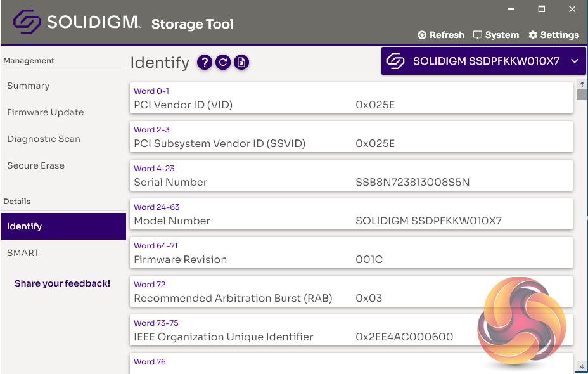The height and width of the screenshot is (374, 588).
Task: Switch to the SMART details page
Action: [x=23, y=253]
